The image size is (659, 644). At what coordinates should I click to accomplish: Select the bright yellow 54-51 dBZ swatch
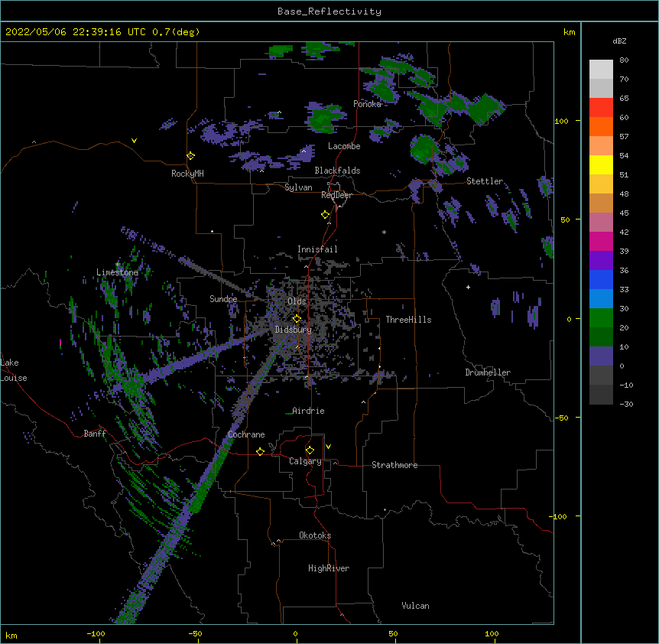pos(601,165)
